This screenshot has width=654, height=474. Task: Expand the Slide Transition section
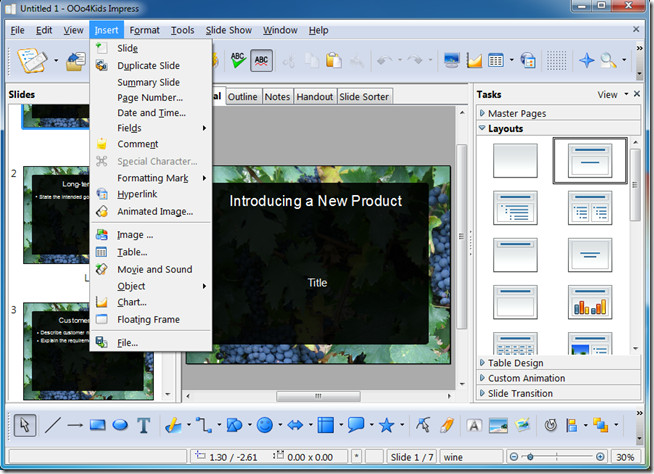pyautogui.click(x=558, y=393)
